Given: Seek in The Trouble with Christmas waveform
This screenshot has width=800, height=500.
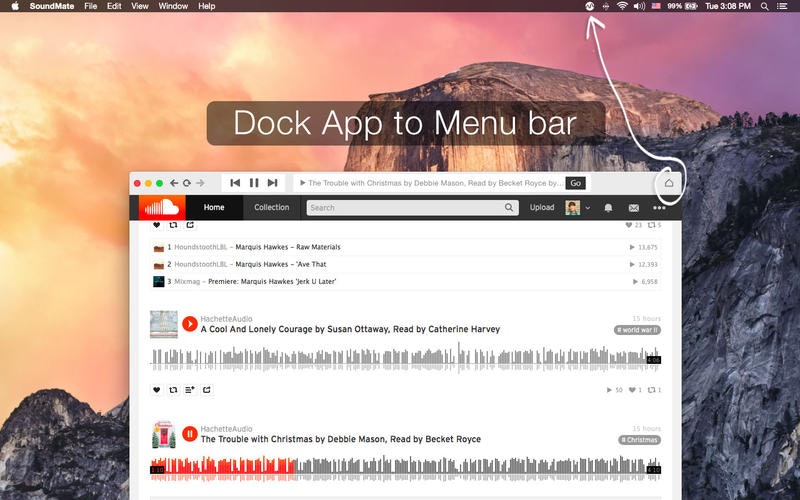Looking at the screenshot, I should tap(406, 467).
